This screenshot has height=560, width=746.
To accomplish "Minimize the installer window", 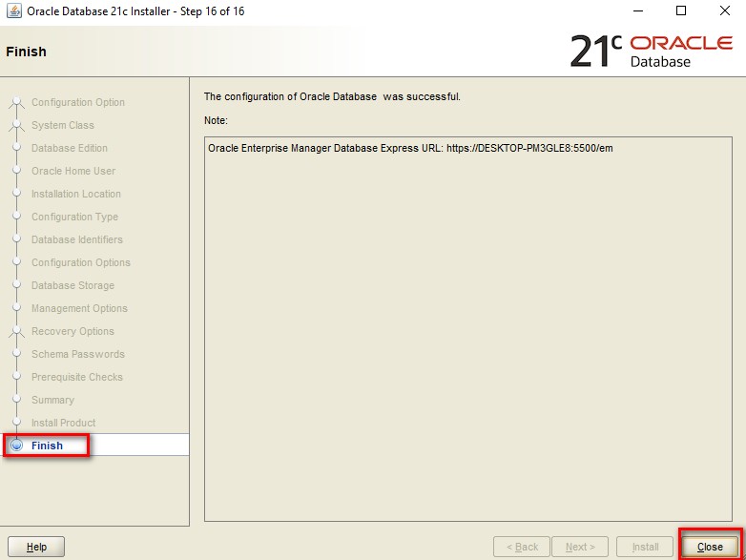I will point(638,10).
